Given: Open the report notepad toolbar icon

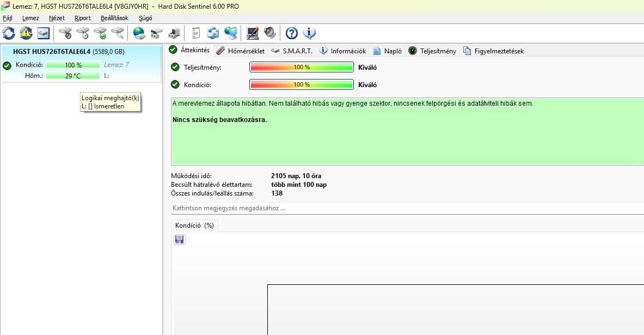Looking at the screenshot, I should [195, 33].
